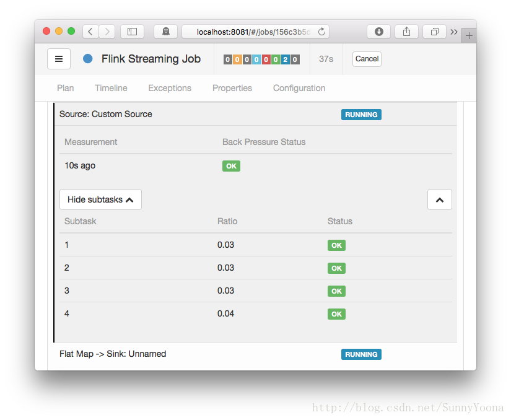Viewport: 511px width, 420px height.
Task: Reload the page with the refresh icon
Action: coord(321,32)
